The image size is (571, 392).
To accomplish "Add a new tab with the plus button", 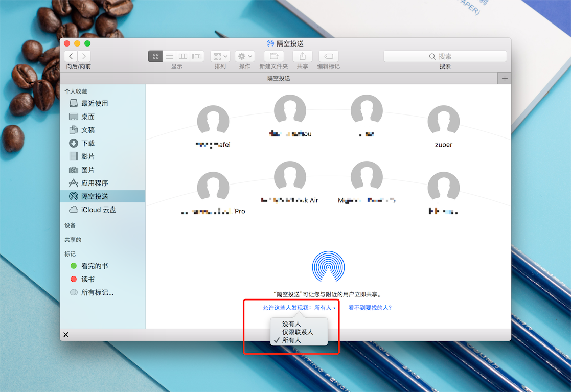I will [x=505, y=78].
